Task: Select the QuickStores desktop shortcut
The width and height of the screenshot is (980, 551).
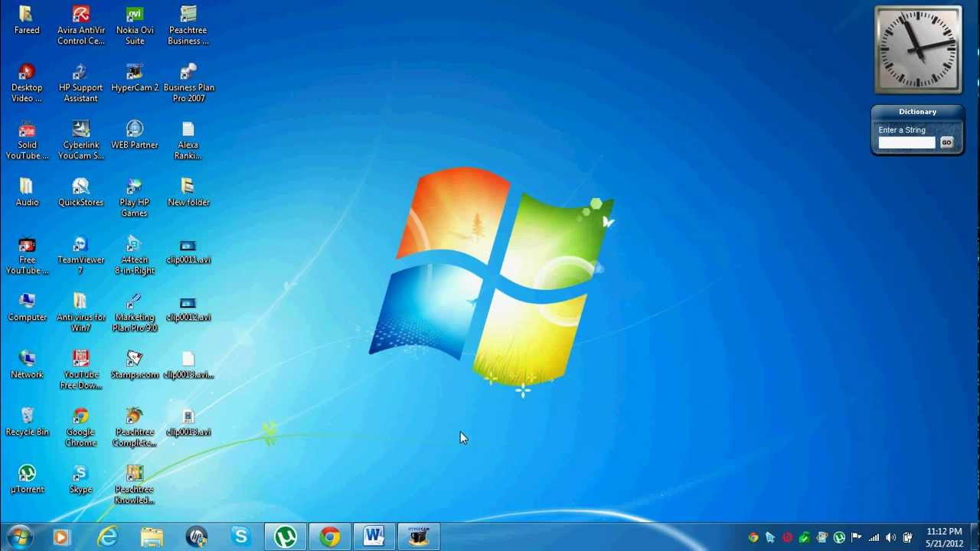Action: (x=80, y=193)
